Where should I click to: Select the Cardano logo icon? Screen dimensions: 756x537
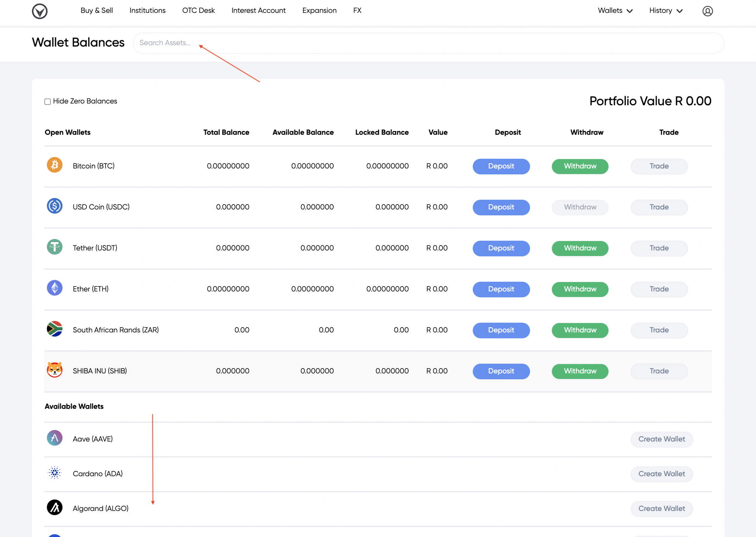54,473
